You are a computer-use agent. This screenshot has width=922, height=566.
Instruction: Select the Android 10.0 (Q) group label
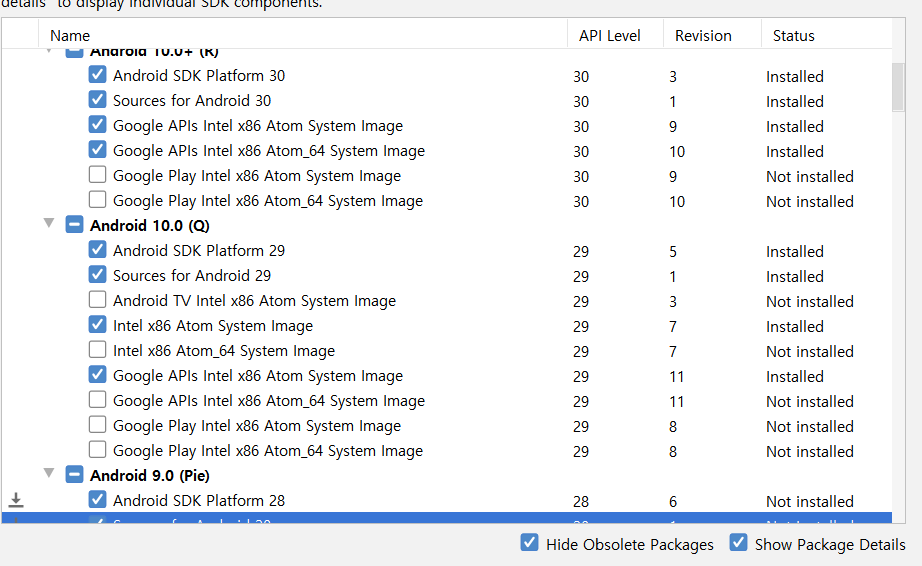pyautogui.click(x=149, y=226)
